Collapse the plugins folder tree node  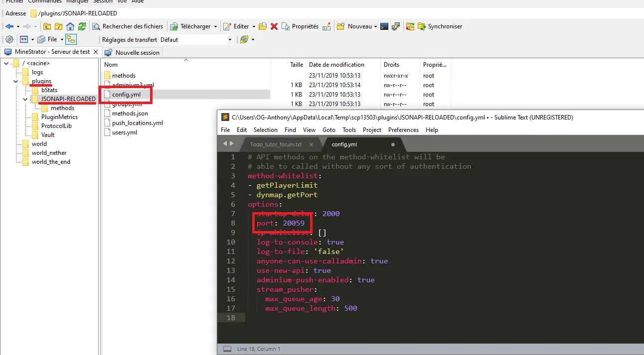click(x=16, y=81)
